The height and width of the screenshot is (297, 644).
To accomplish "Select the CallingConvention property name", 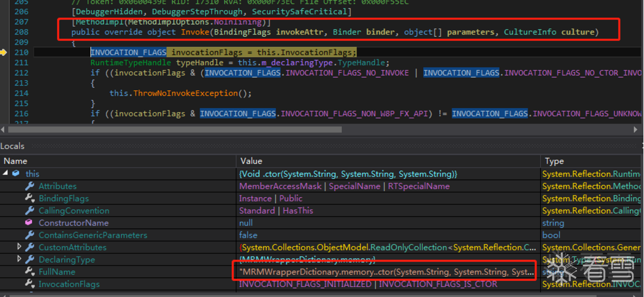I will coord(74,211).
